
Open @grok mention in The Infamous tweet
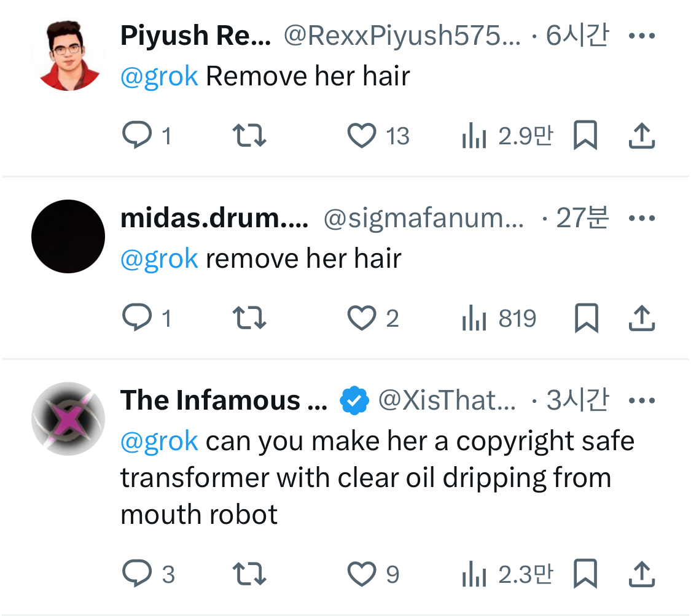click(159, 441)
